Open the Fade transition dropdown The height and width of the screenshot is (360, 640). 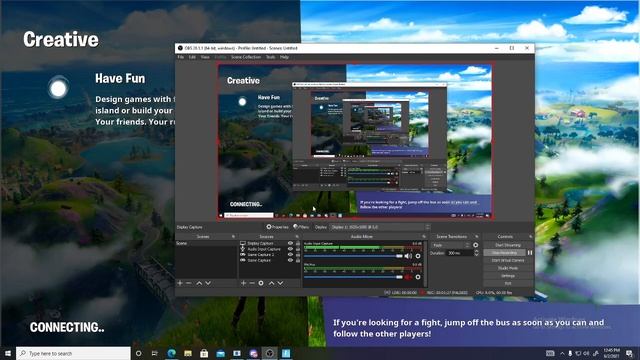point(451,245)
